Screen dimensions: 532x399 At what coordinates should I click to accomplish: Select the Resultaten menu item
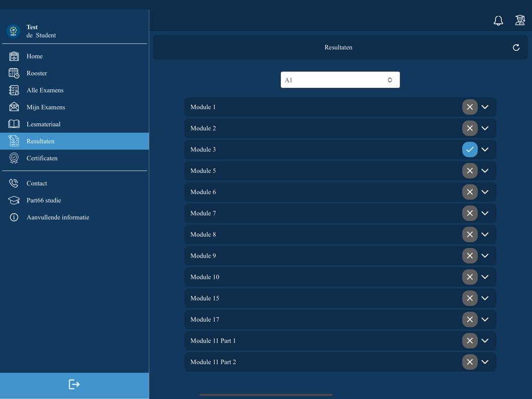pyautogui.click(x=74, y=141)
